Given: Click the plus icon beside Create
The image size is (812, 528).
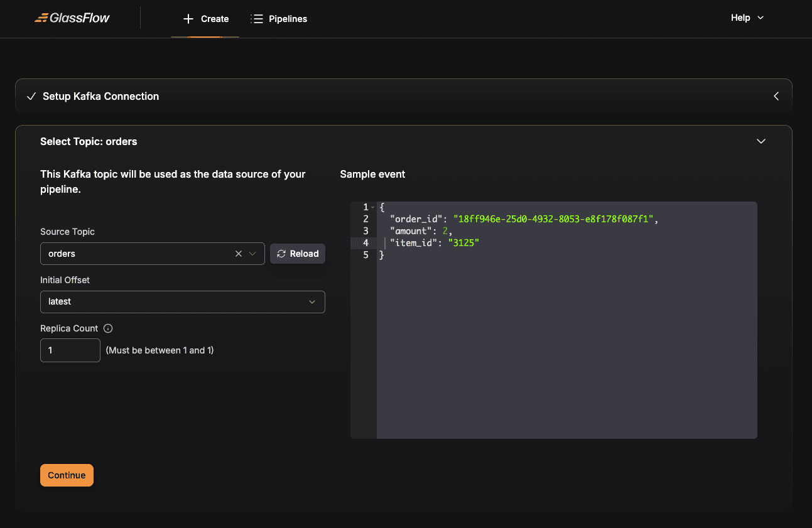Looking at the screenshot, I should click(x=188, y=19).
